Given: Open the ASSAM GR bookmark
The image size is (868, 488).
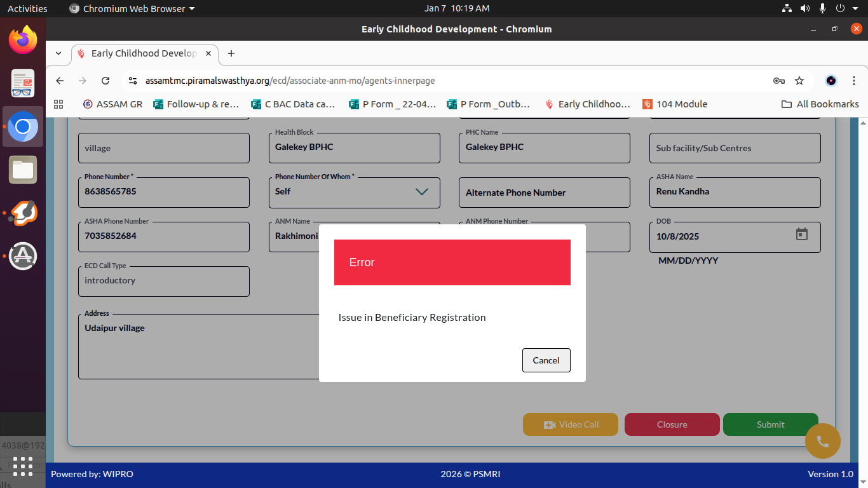Looking at the screenshot, I should (112, 104).
